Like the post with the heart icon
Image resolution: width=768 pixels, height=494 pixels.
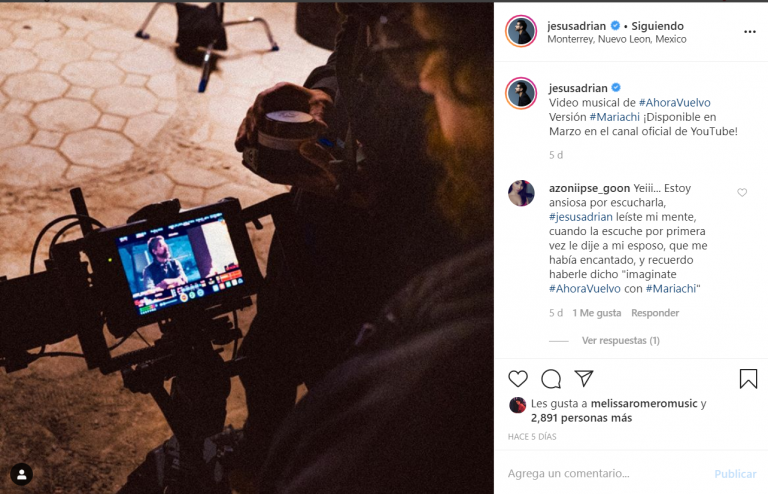(518, 379)
